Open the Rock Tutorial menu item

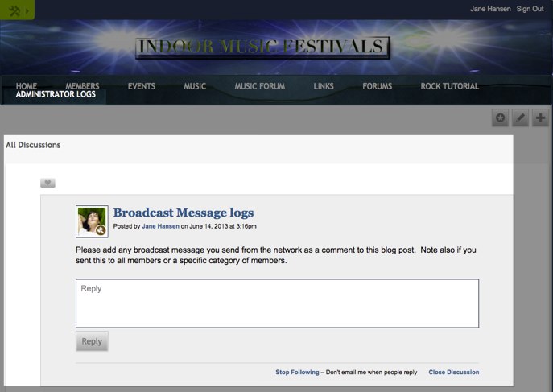click(x=450, y=86)
